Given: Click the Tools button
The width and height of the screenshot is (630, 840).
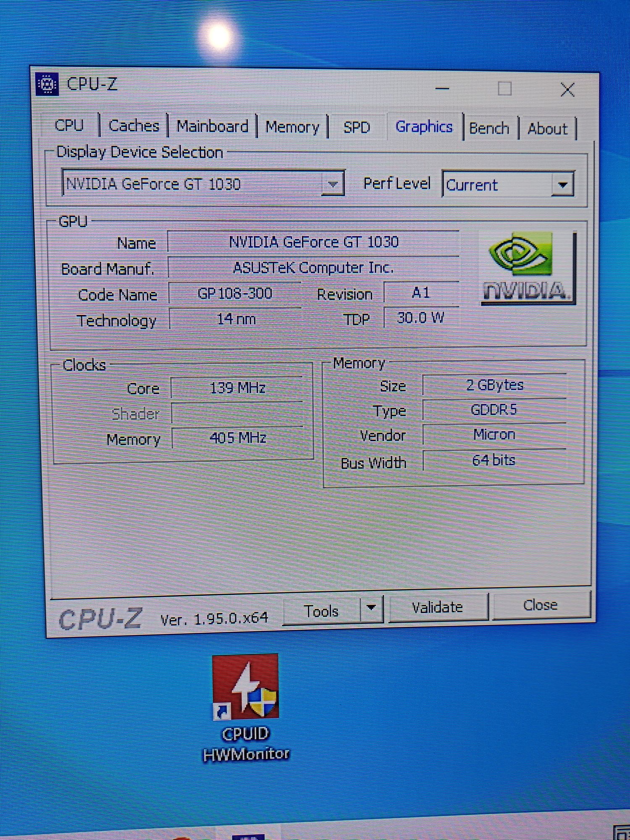Looking at the screenshot, I should [x=321, y=611].
